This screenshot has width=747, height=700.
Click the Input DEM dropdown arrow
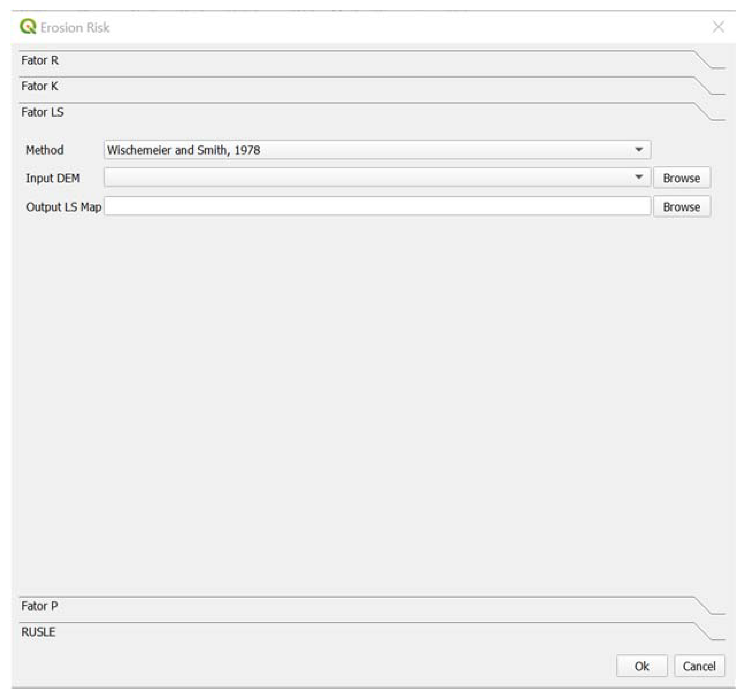point(638,177)
